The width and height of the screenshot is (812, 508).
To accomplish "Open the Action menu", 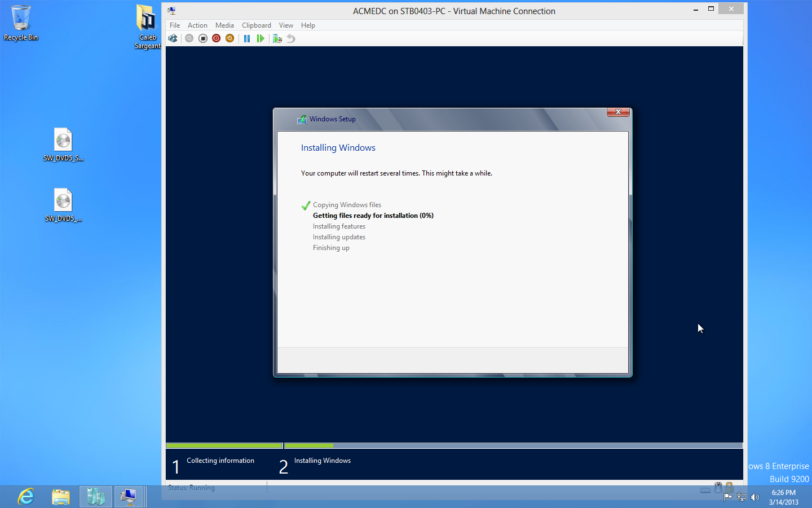I will click(x=197, y=25).
